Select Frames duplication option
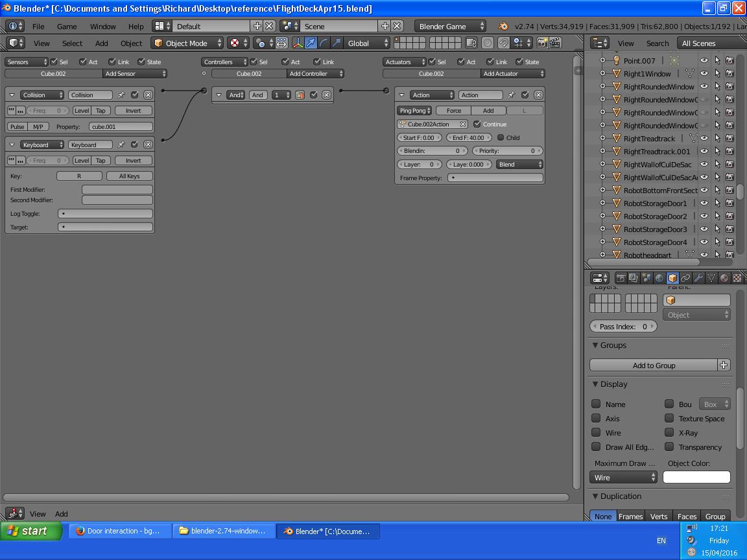Viewport: 747px width, 560px height. point(630,516)
